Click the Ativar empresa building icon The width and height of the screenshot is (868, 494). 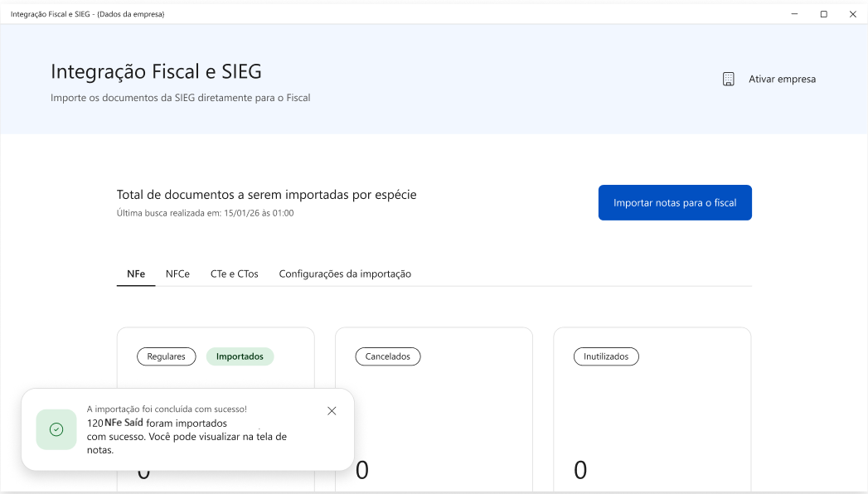tap(729, 79)
